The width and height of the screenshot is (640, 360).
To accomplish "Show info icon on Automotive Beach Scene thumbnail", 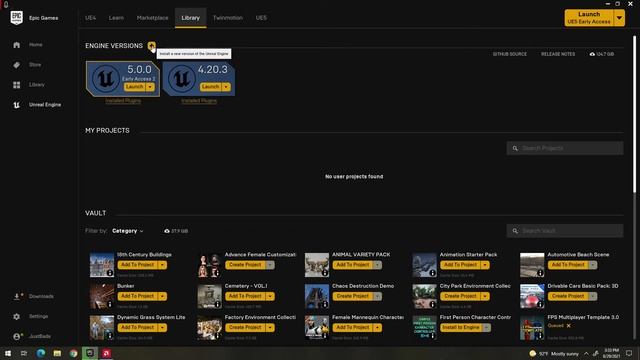I will pos(540,273).
